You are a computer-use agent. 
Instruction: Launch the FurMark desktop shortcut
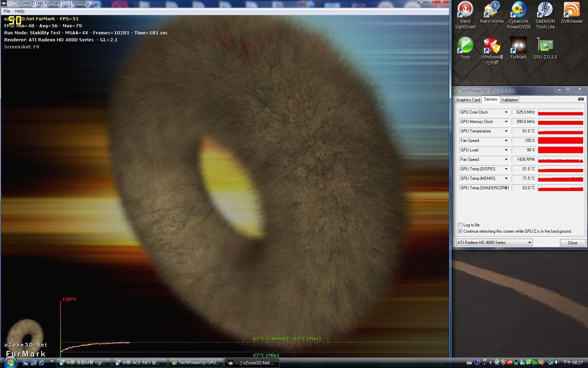tap(518, 48)
